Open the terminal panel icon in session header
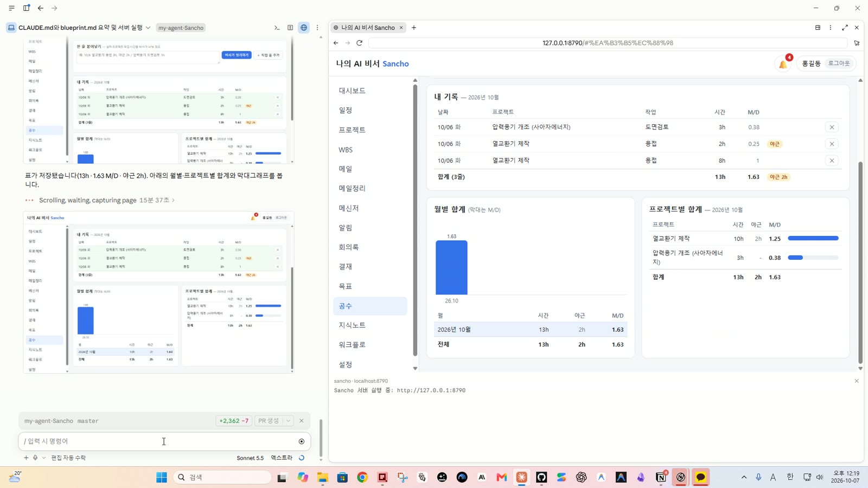 click(277, 28)
